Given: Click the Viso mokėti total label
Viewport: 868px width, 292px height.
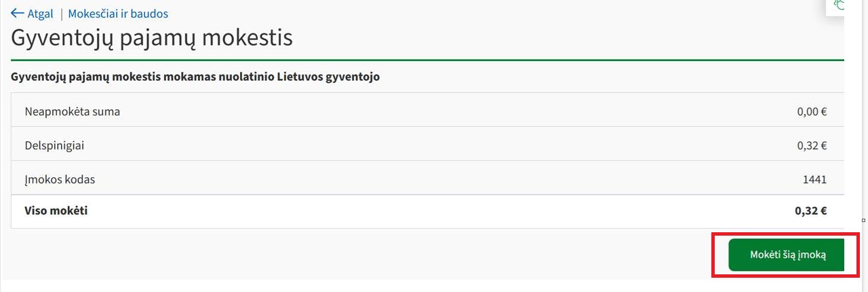Looking at the screenshot, I should click(56, 211).
